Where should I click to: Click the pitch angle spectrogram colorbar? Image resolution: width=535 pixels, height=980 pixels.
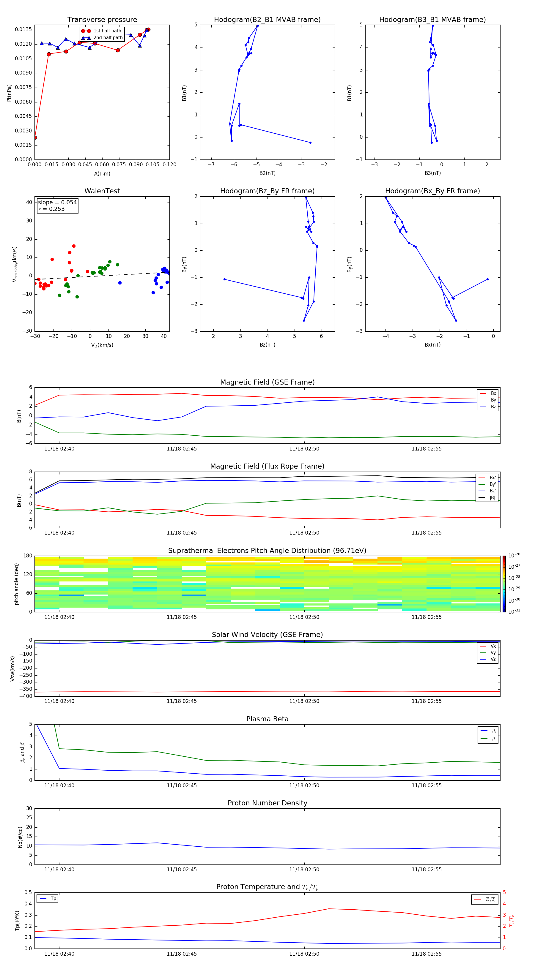(504, 584)
